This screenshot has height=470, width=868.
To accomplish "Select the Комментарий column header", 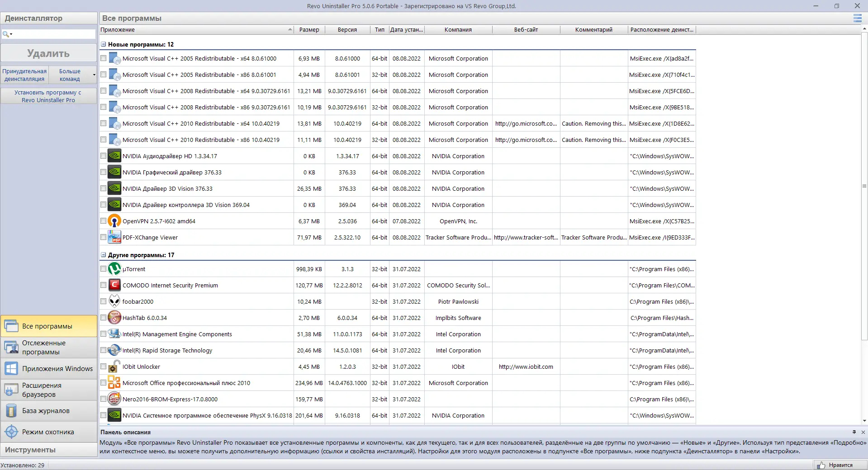I will pos(594,30).
